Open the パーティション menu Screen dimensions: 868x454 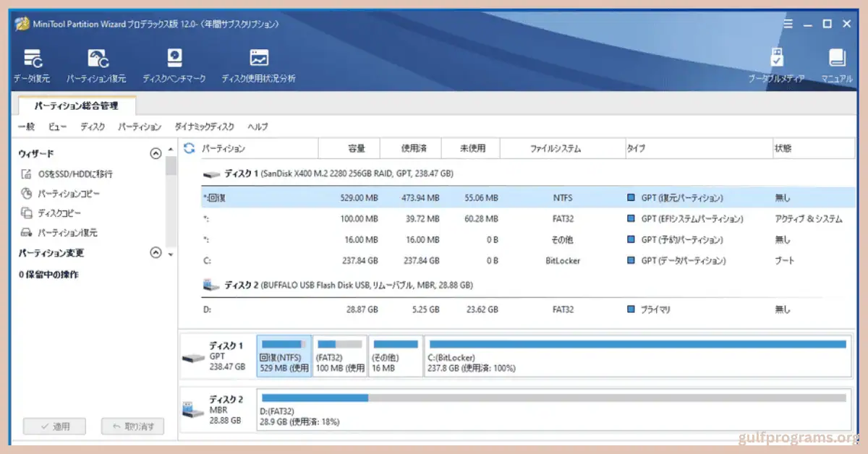(138, 127)
